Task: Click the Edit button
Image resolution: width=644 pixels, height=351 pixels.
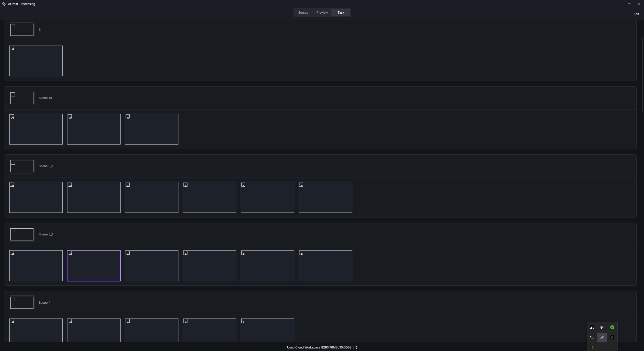Action: coord(636,14)
